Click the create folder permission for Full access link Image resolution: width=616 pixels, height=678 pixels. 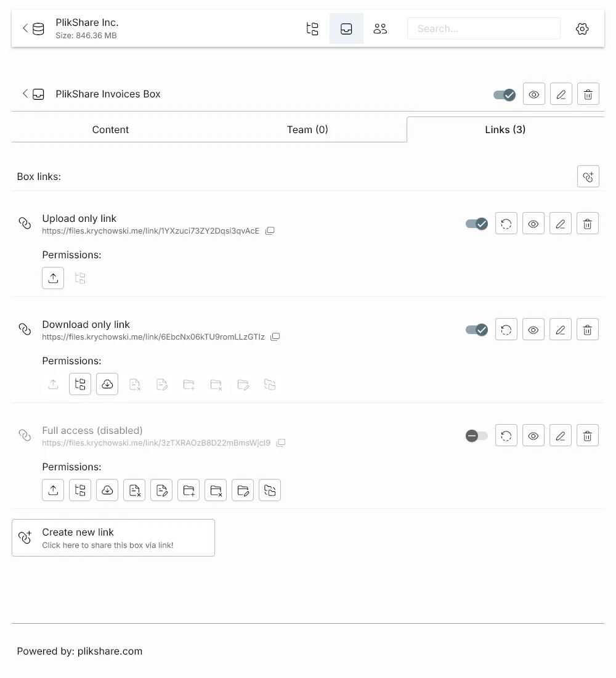pyautogui.click(x=188, y=490)
